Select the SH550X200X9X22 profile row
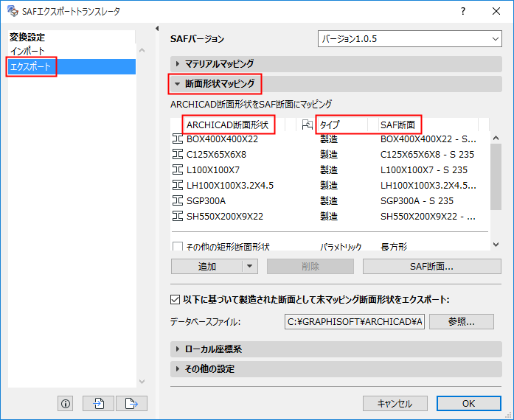Viewport: 514px width, 420px height. pos(330,216)
